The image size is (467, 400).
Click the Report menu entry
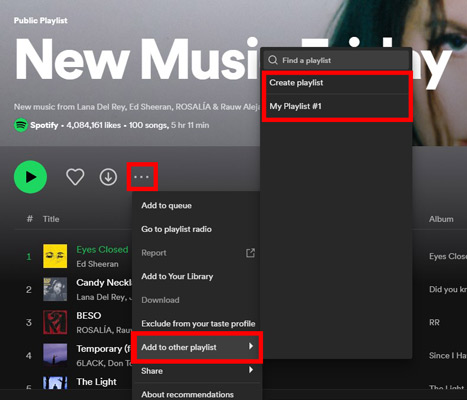tap(196, 253)
